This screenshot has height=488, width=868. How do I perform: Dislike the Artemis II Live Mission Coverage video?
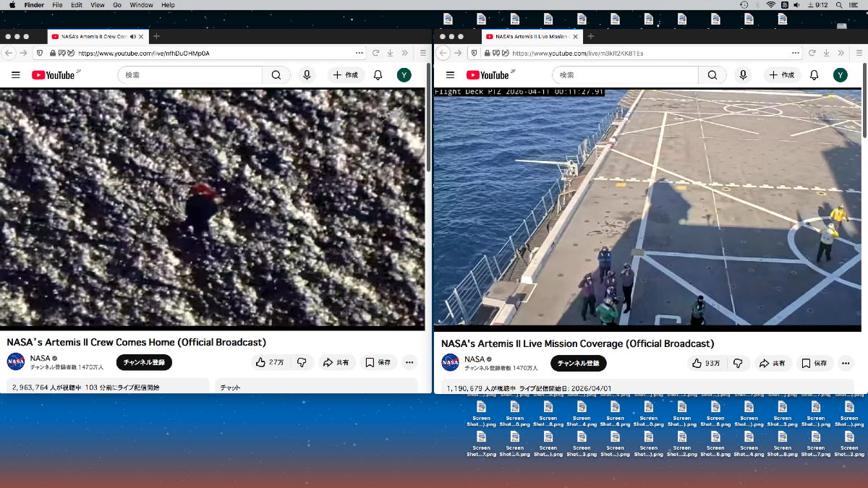(738, 362)
